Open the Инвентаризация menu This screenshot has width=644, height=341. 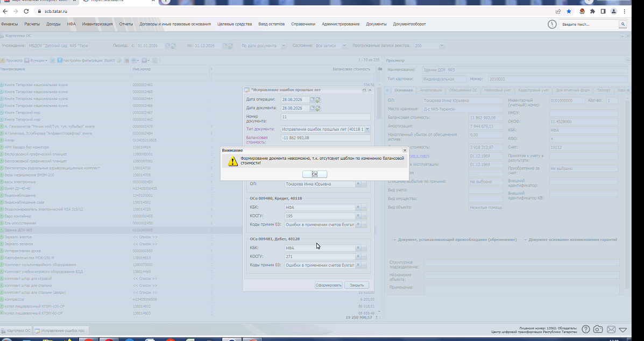pyautogui.click(x=97, y=24)
